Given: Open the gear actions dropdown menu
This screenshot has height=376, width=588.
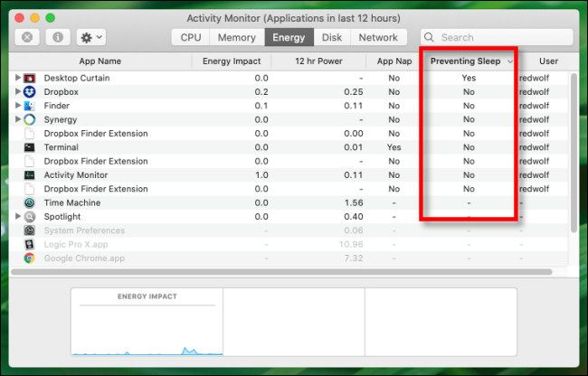Looking at the screenshot, I should click(91, 37).
